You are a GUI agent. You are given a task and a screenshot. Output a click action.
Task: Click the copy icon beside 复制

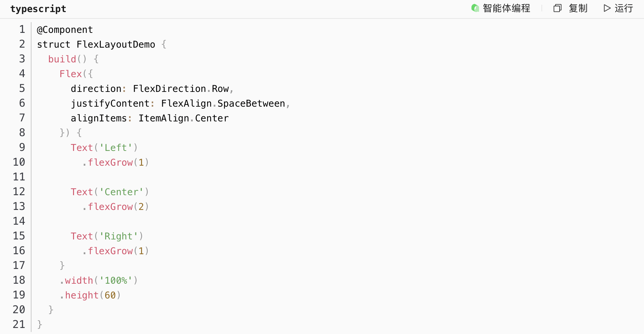(x=557, y=8)
